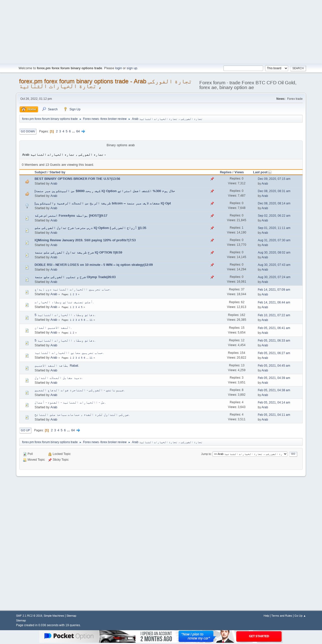Viewport: 322px width, 644px height.
Task: Click the sticky pin icon for IQ OPTION !!|8:59 topic
Action: pyautogui.click(x=212, y=253)
